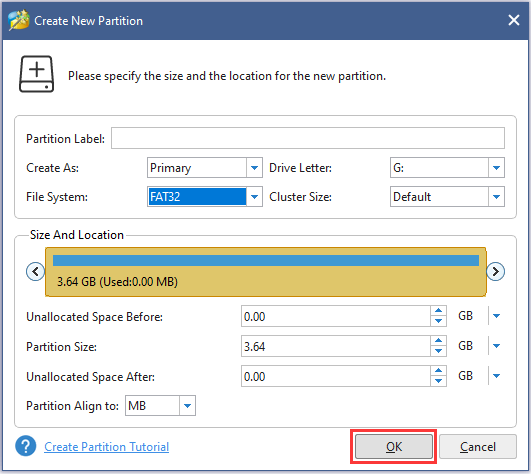The width and height of the screenshot is (531, 474).
Task: Expand the File System FAT32 dropdown
Action: point(254,197)
